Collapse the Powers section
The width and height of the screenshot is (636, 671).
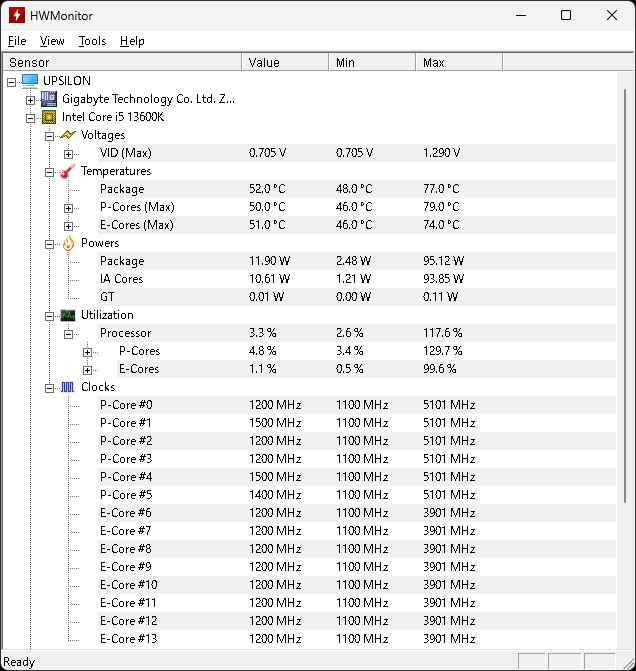pyautogui.click(x=50, y=244)
